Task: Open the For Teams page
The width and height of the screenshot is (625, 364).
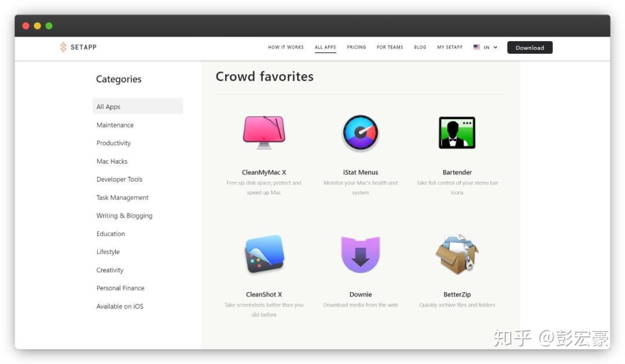Action: pyautogui.click(x=390, y=47)
